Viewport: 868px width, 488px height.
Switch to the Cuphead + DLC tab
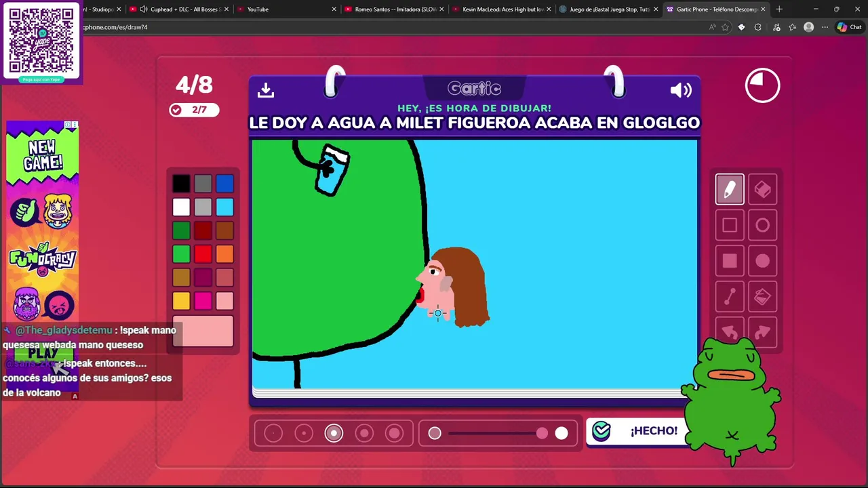(180, 9)
